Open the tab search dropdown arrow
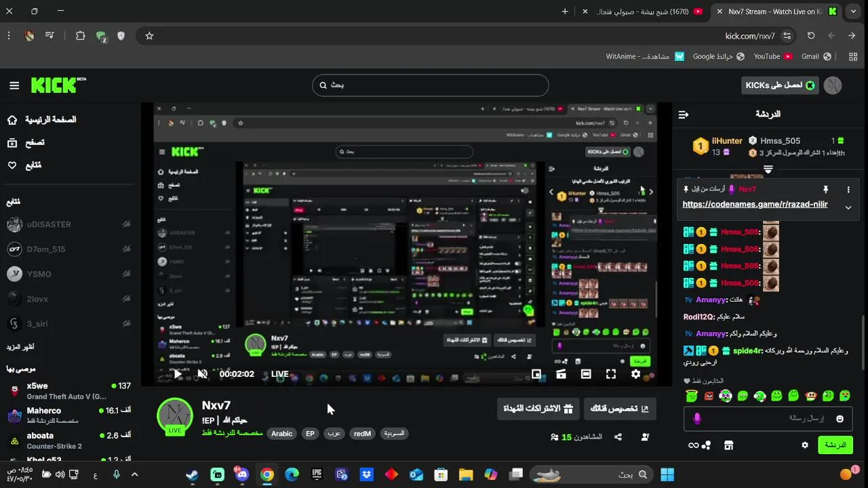The width and height of the screenshot is (868, 488). [x=854, y=12]
